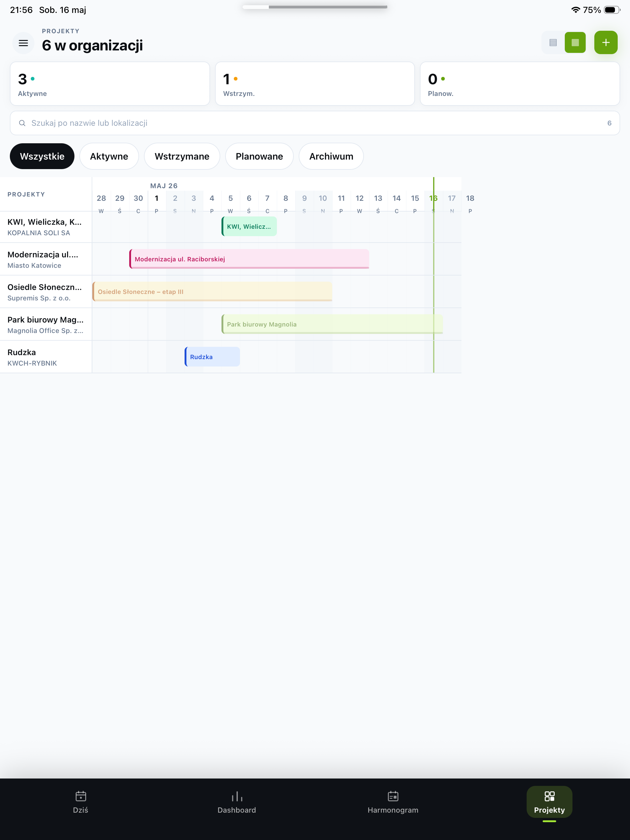Tap the result count 6 in search field

pos(609,123)
